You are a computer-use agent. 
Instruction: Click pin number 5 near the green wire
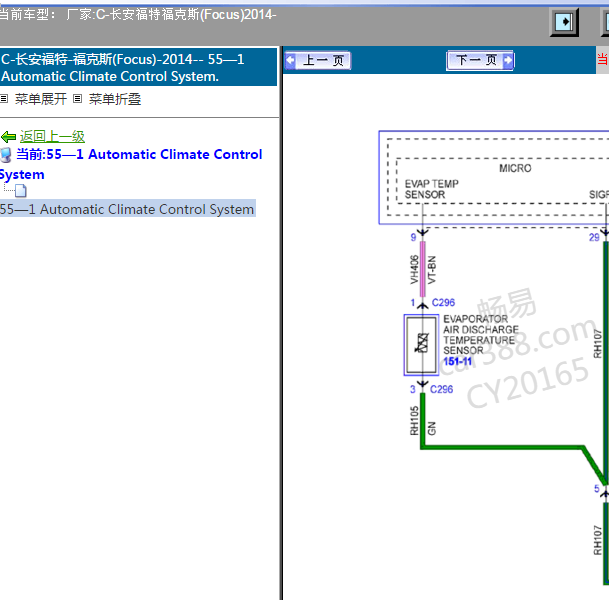pos(597,489)
